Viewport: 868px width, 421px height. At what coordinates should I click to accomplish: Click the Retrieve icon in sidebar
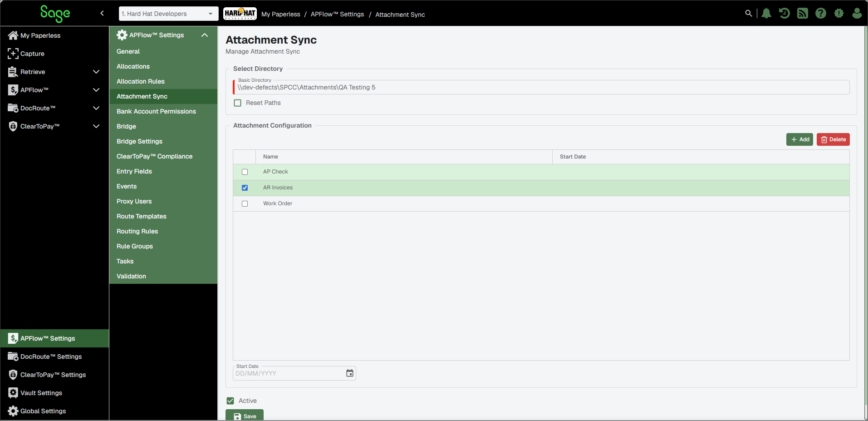pyautogui.click(x=13, y=72)
